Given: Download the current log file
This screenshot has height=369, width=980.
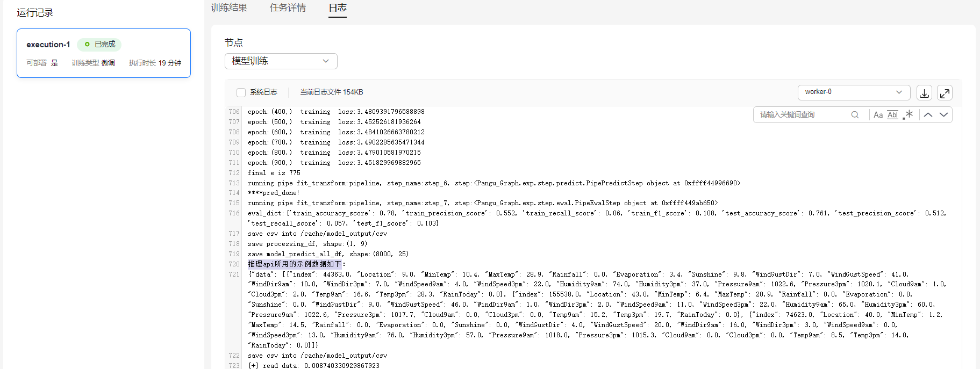Looking at the screenshot, I should coord(924,93).
